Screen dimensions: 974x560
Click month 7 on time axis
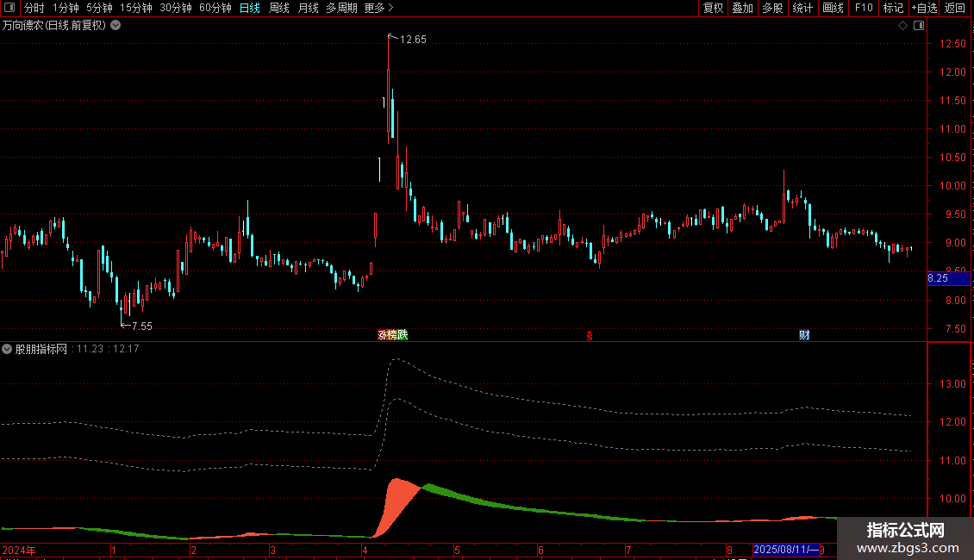click(628, 550)
